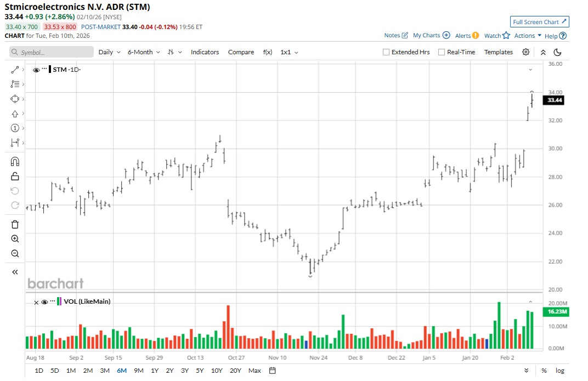Select the 5D time range
588x381 pixels.
pyautogui.click(x=55, y=371)
